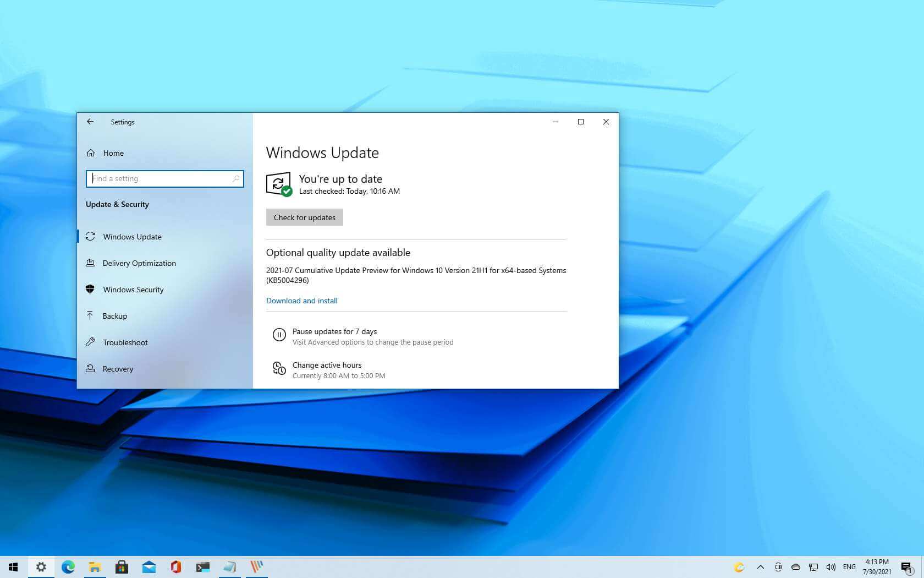This screenshot has width=924, height=578.
Task: Open the Mail app taskbar icon
Action: [x=148, y=566]
